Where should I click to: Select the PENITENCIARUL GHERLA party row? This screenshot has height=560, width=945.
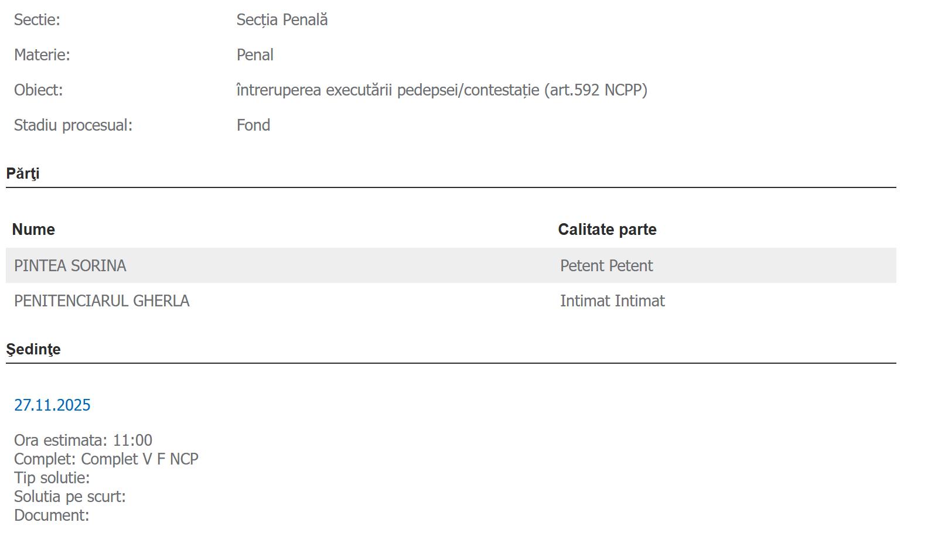click(102, 301)
